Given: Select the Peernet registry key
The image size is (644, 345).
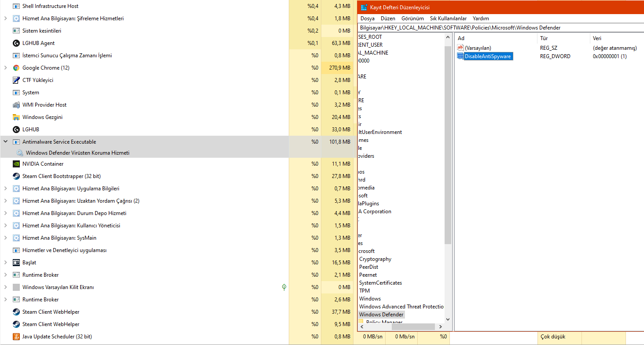Looking at the screenshot, I should [368, 275].
